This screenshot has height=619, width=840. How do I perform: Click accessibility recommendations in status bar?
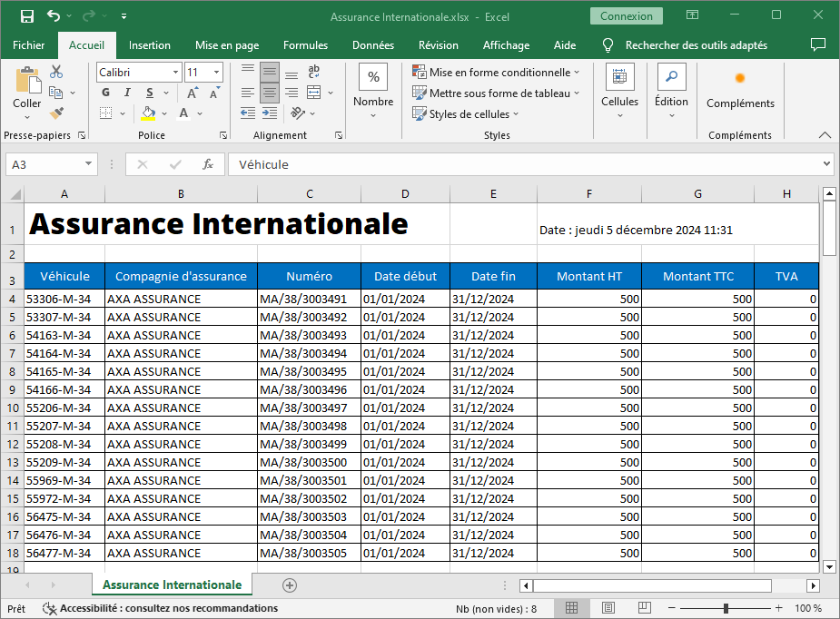tap(160, 608)
